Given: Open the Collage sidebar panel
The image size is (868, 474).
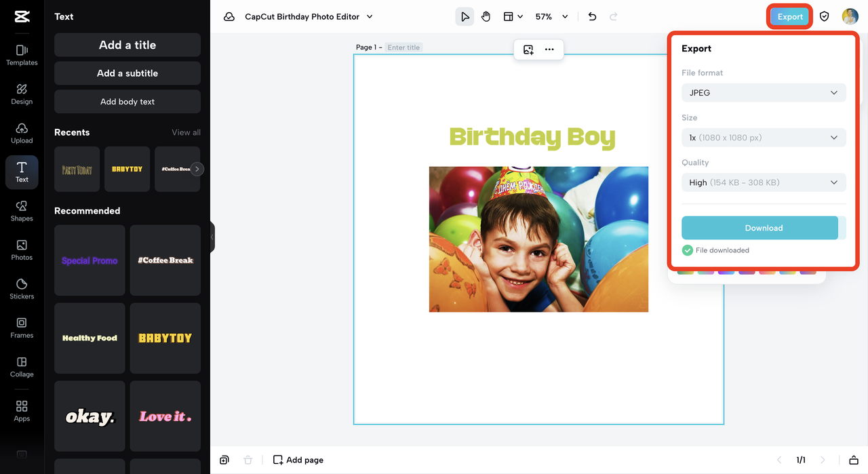Looking at the screenshot, I should click(22, 367).
